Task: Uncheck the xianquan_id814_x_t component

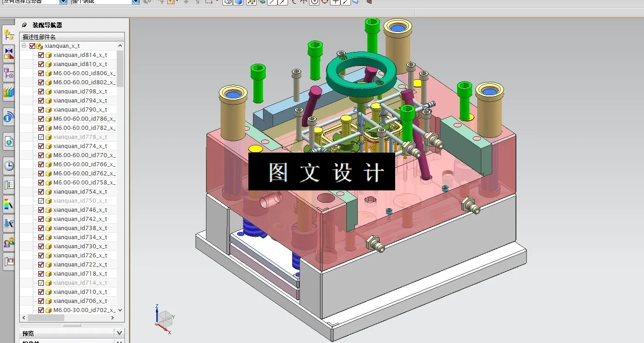Action: [x=41, y=55]
